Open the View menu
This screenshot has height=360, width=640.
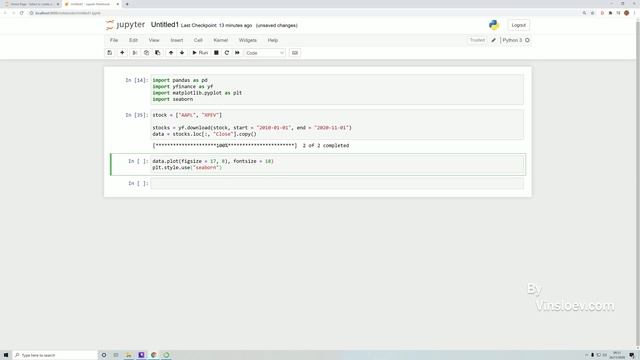[x=154, y=40]
